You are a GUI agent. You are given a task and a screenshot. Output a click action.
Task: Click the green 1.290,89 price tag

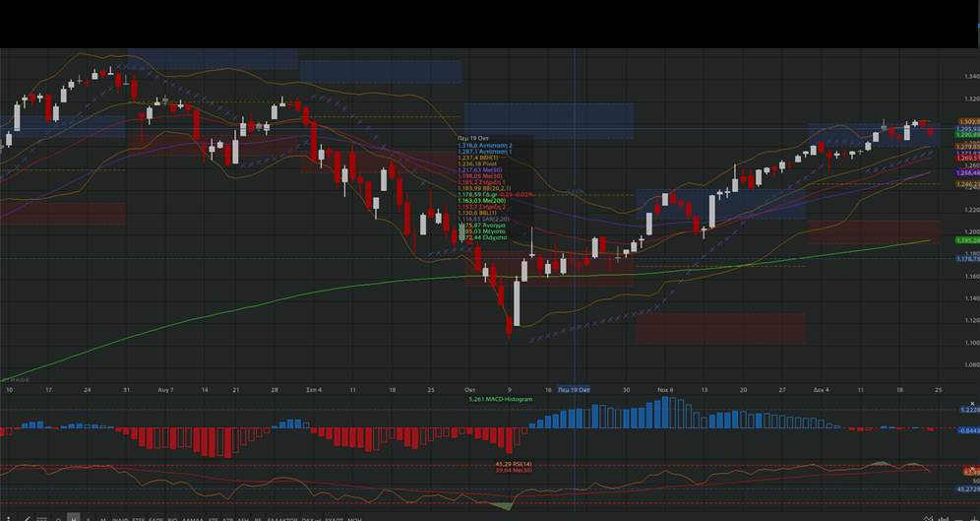[x=968, y=135]
